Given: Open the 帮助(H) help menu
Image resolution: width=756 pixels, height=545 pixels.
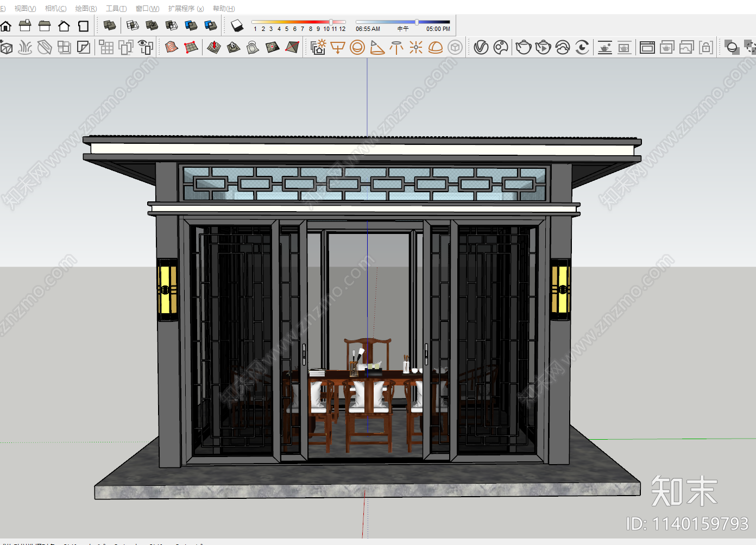Looking at the screenshot, I should coord(224,9).
